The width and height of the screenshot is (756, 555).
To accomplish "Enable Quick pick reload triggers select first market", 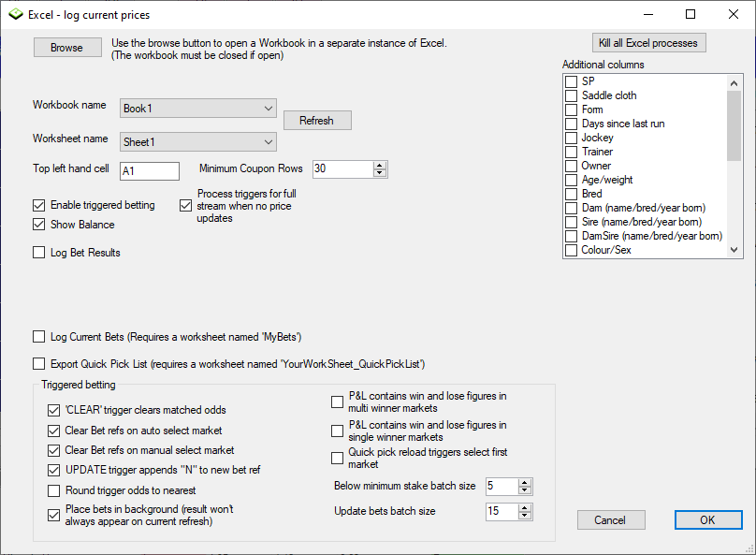I will [x=338, y=458].
